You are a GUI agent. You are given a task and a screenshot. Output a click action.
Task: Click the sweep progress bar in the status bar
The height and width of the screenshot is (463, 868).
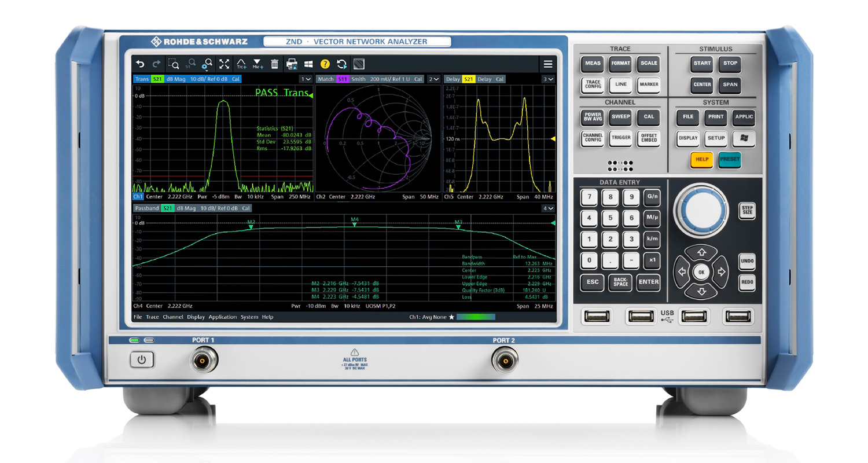tap(476, 317)
